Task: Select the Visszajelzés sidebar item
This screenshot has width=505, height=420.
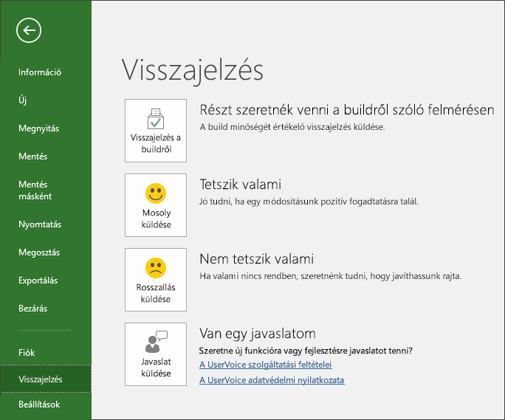Action: (x=46, y=379)
